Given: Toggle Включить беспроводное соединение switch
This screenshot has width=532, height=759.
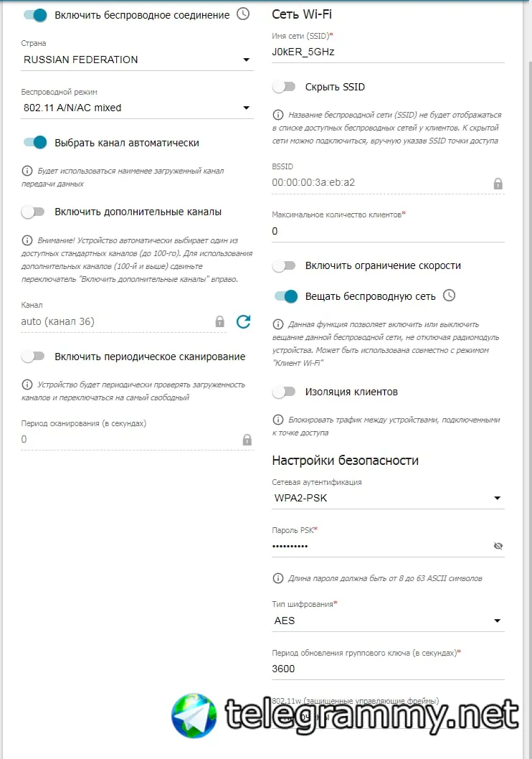Looking at the screenshot, I should point(35,15).
